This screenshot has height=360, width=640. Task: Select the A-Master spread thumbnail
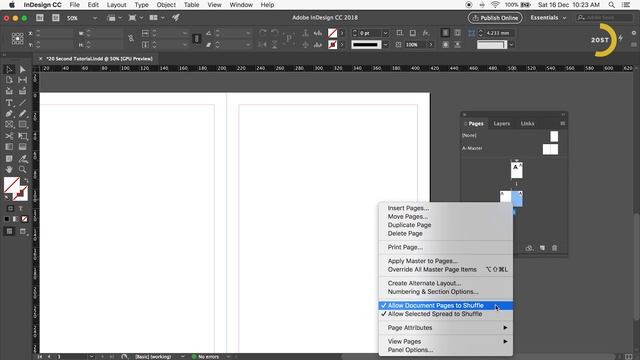tap(550, 149)
